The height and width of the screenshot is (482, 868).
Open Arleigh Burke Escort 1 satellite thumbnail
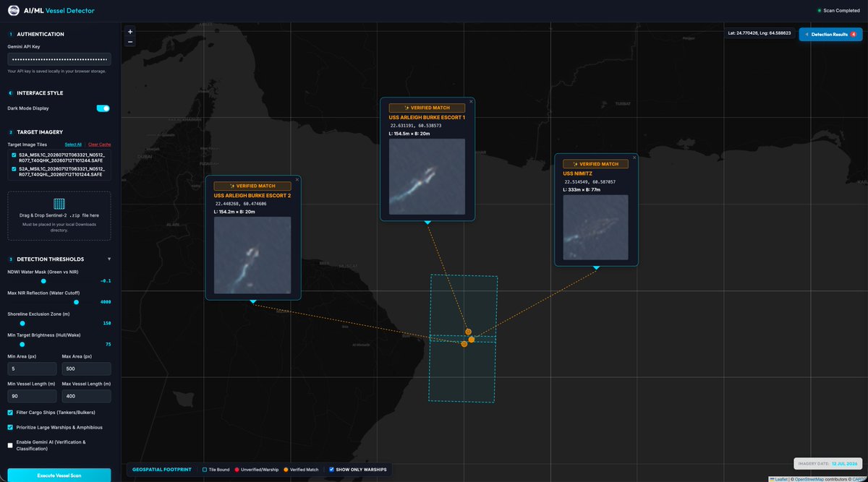427,177
